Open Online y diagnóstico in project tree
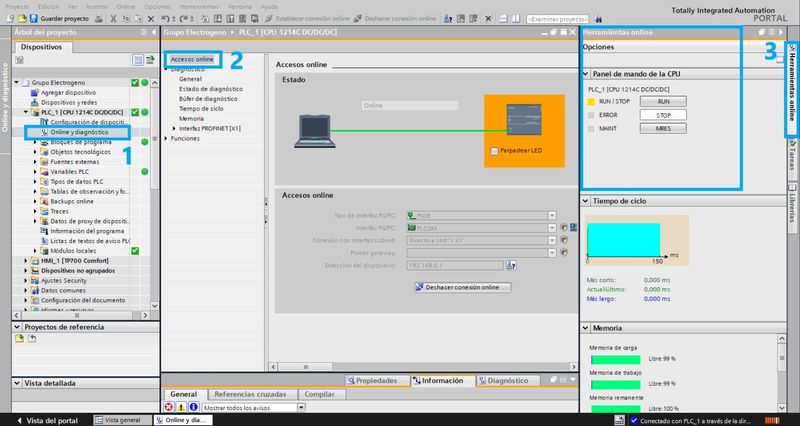 pyautogui.click(x=79, y=132)
